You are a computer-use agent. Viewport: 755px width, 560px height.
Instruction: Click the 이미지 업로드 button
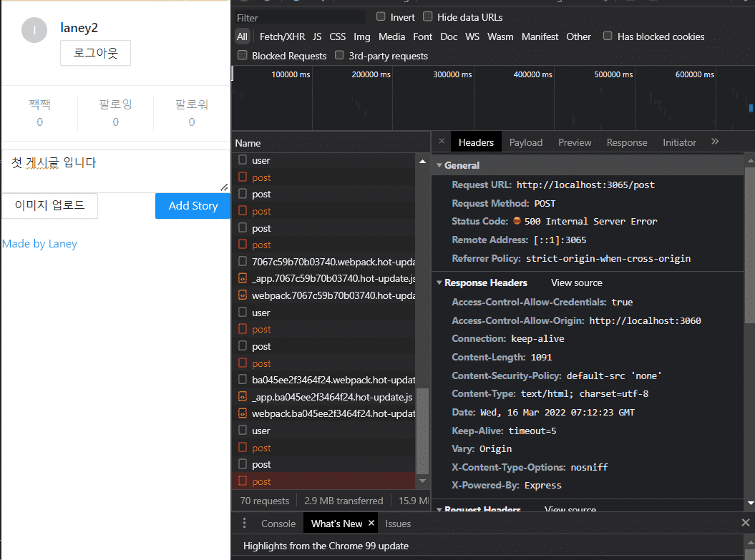pyautogui.click(x=49, y=205)
